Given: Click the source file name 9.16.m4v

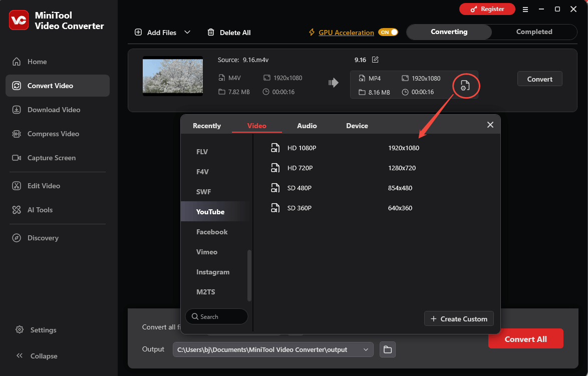Looking at the screenshot, I should point(255,60).
